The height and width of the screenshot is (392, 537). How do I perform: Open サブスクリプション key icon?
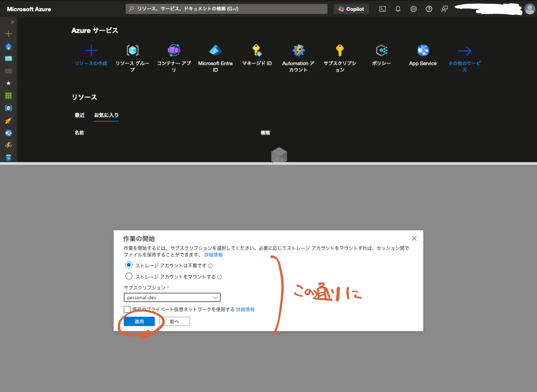(340, 51)
